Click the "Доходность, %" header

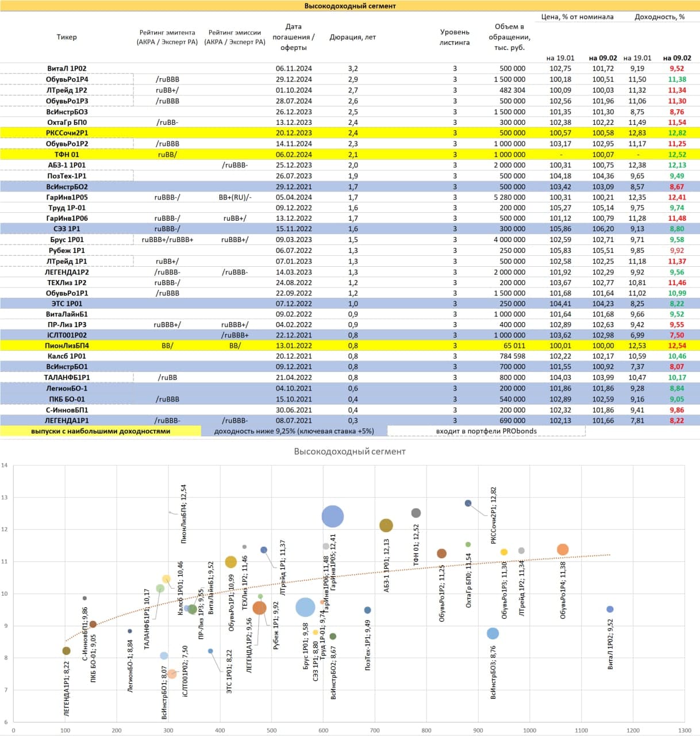click(659, 17)
